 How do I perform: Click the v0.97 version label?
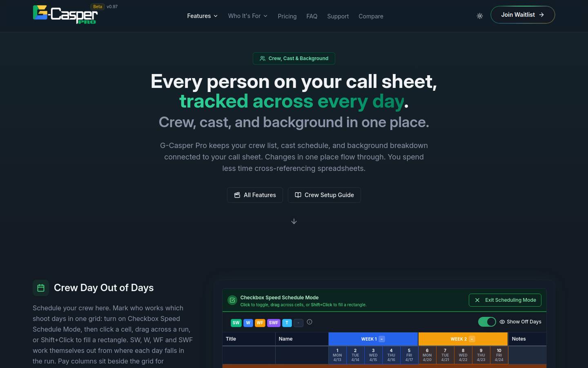point(112,7)
